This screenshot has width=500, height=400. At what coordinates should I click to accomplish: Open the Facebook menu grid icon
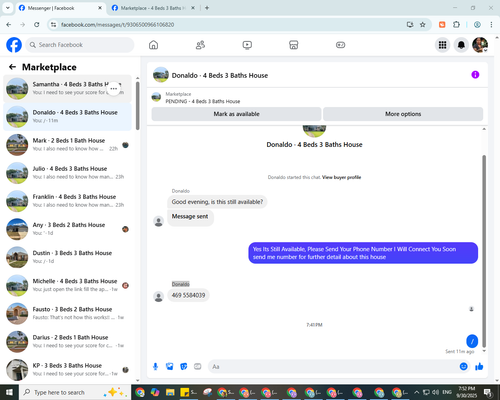coord(442,45)
